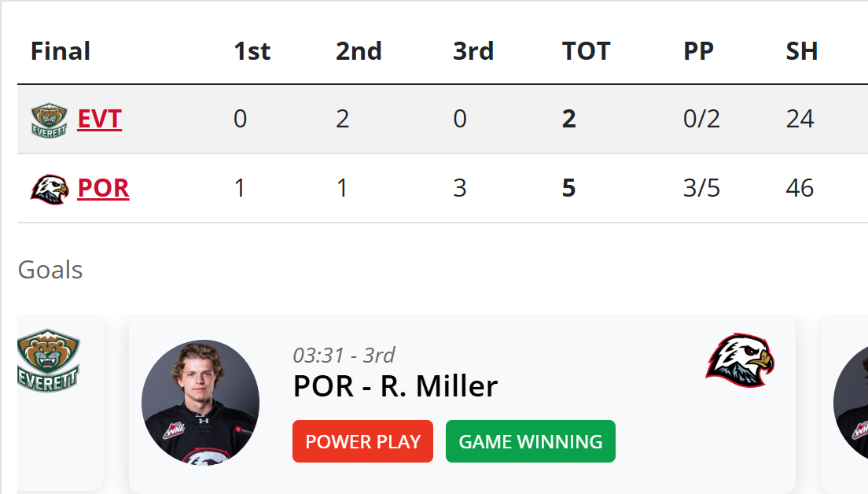Click the Final column header
The width and height of the screenshot is (868, 494).
point(61,52)
